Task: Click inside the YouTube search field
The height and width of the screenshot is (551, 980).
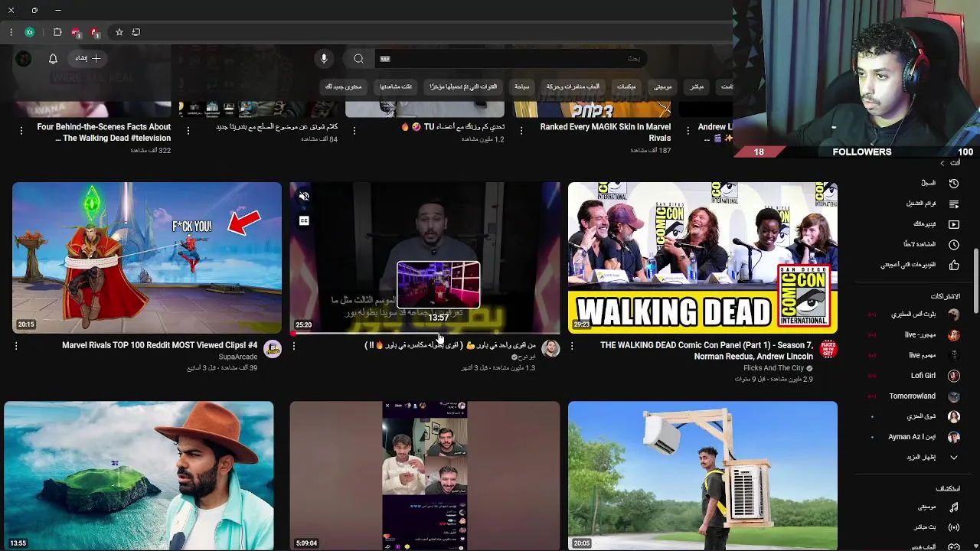Action: pyautogui.click(x=511, y=59)
